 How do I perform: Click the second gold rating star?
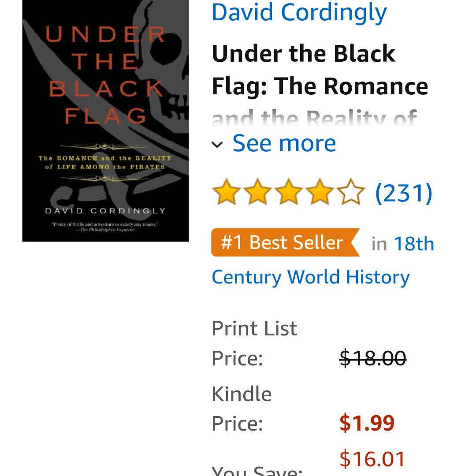pyautogui.click(x=257, y=192)
